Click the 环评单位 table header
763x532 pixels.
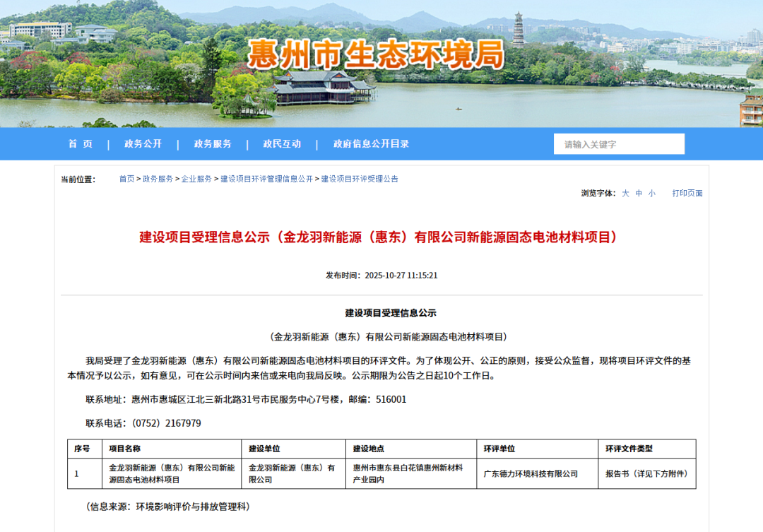(x=537, y=449)
